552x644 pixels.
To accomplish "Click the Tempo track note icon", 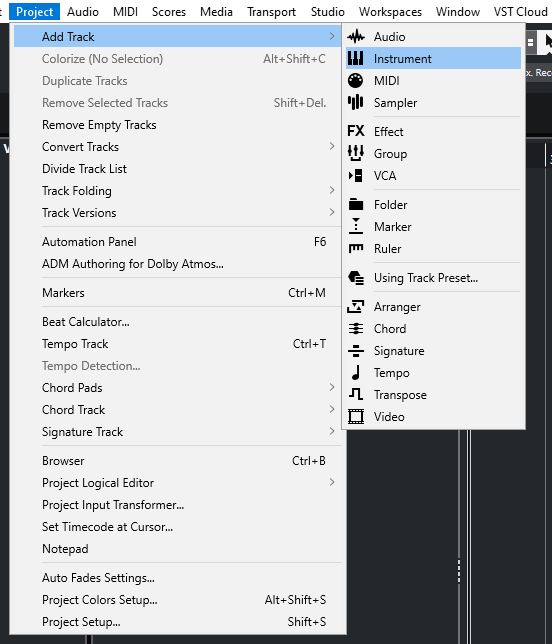I will pos(356,373).
